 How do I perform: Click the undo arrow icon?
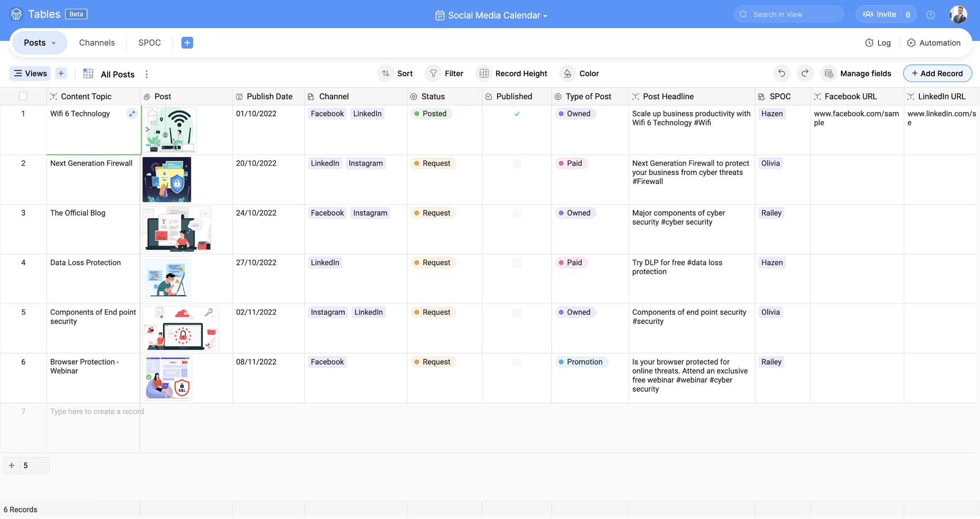(781, 73)
